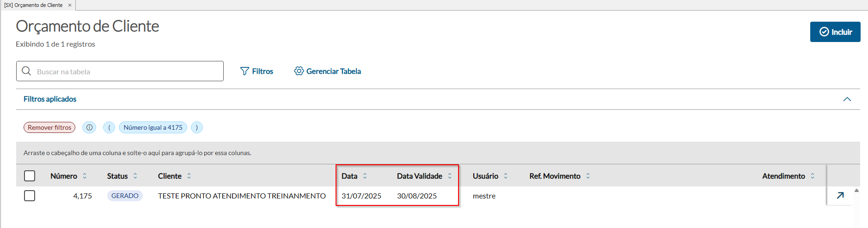Switch to the Orçamento de Cliente tab
The width and height of the screenshot is (868, 228).
[34, 5]
